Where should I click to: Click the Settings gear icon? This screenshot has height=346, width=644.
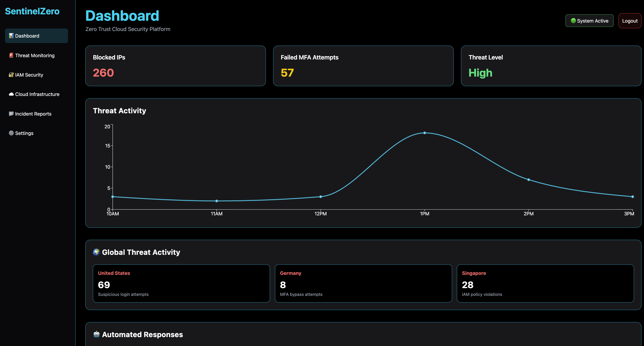click(11, 133)
